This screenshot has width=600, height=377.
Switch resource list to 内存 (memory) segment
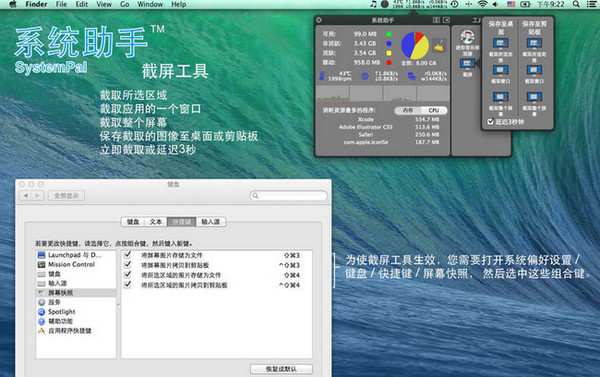(x=408, y=110)
